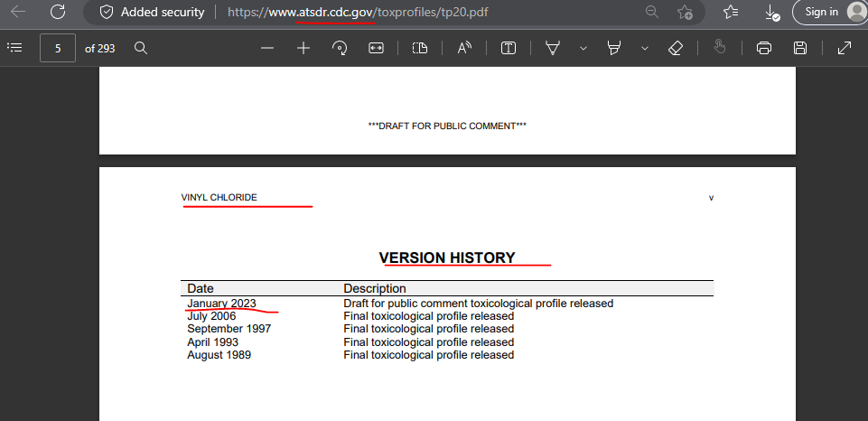This screenshot has height=421, width=868.
Task: Select the Highlight tool
Action: pyautogui.click(x=613, y=48)
